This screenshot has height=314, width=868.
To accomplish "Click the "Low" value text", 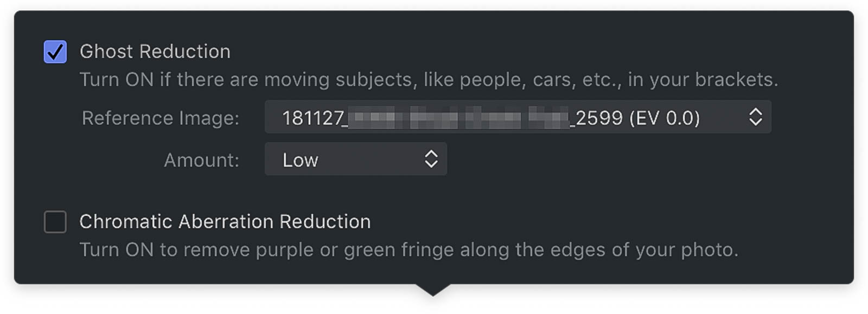I will click(300, 160).
